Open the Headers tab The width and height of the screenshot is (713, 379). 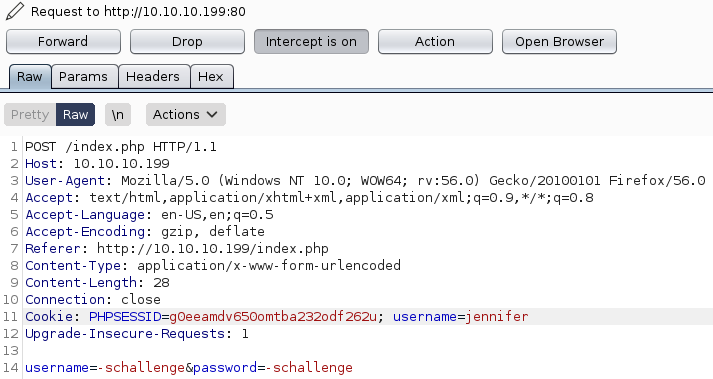154,76
